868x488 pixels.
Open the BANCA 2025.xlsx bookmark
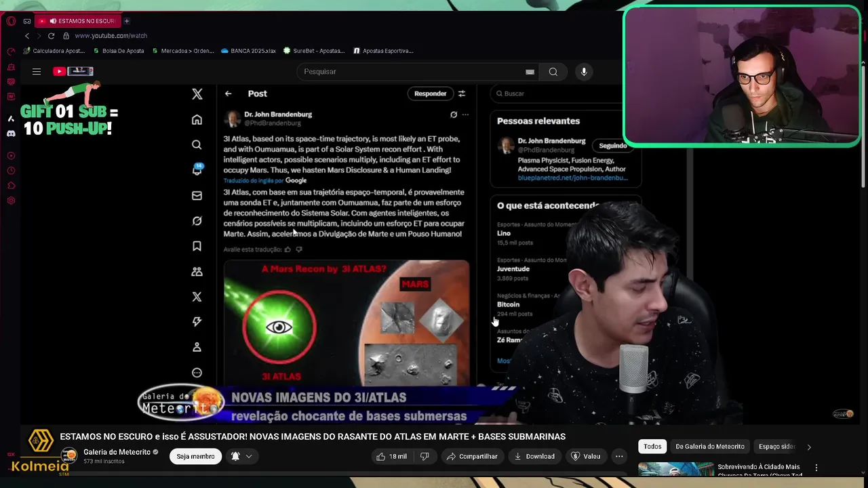pos(248,51)
